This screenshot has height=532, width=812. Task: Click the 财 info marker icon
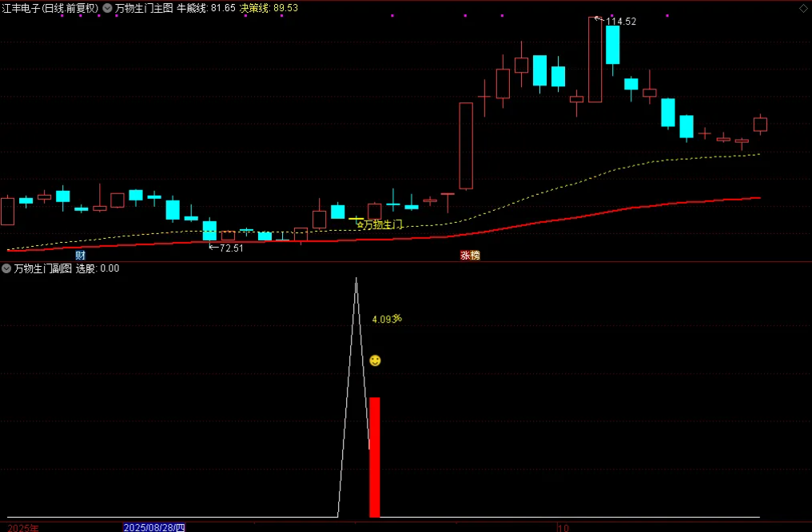pyautogui.click(x=80, y=255)
